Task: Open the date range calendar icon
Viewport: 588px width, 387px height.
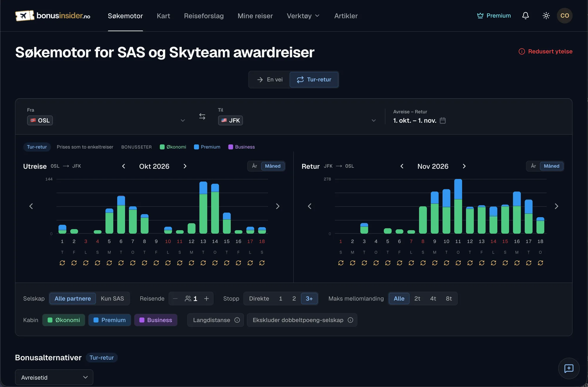Action: point(443,120)
